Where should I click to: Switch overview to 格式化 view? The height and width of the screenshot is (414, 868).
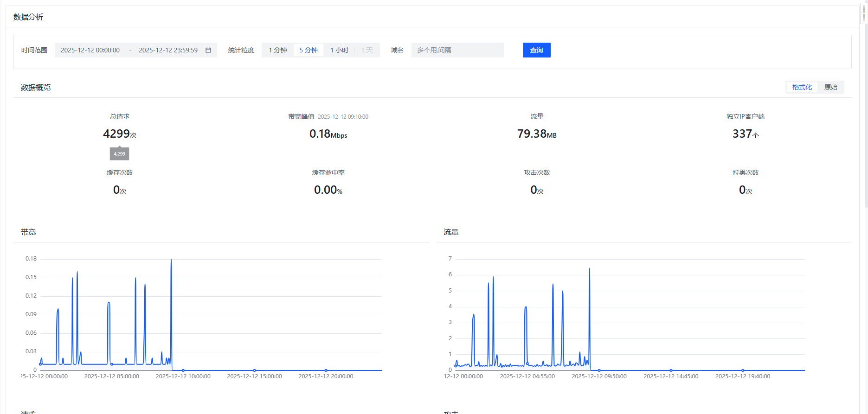tap(802, 87)
